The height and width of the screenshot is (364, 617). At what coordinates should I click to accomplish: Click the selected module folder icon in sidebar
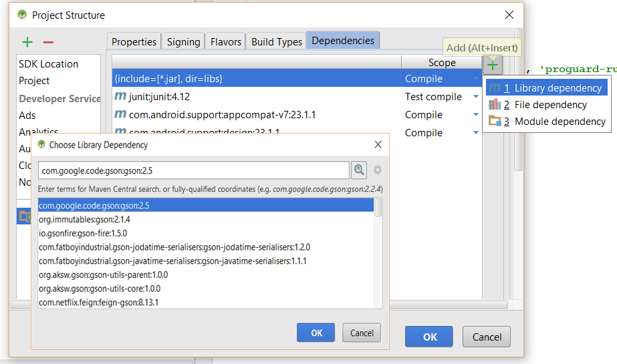tap(25, 216)
